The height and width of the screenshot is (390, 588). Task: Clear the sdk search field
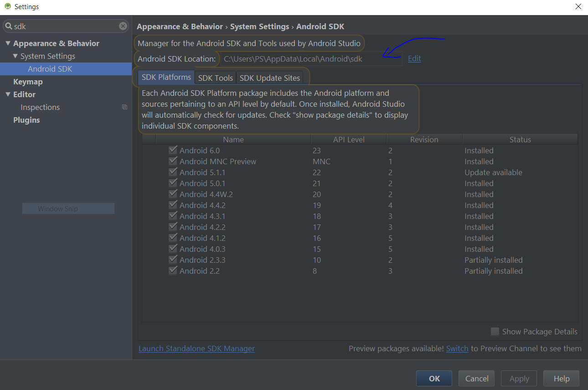click(x=123, y=26)
